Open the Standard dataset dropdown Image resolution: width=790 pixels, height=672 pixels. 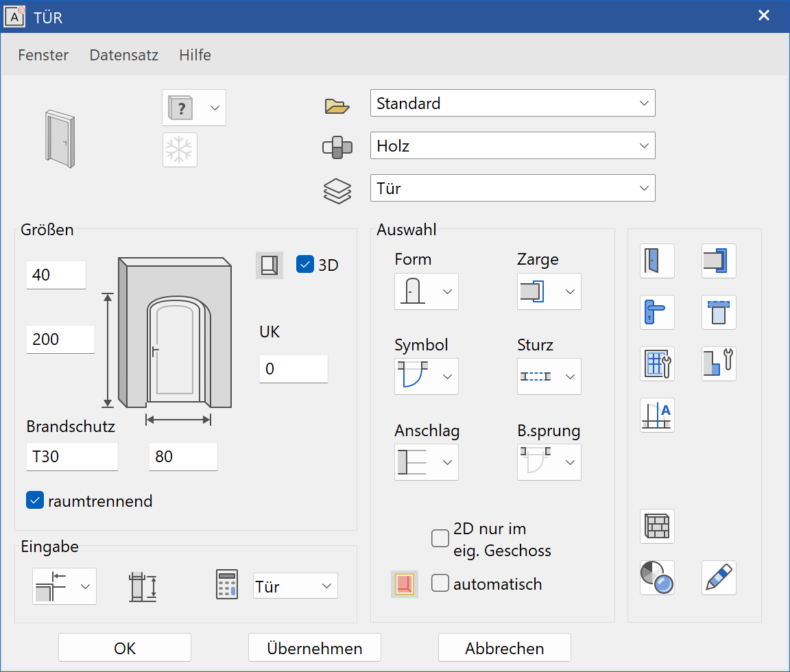(x=512, y=104)
